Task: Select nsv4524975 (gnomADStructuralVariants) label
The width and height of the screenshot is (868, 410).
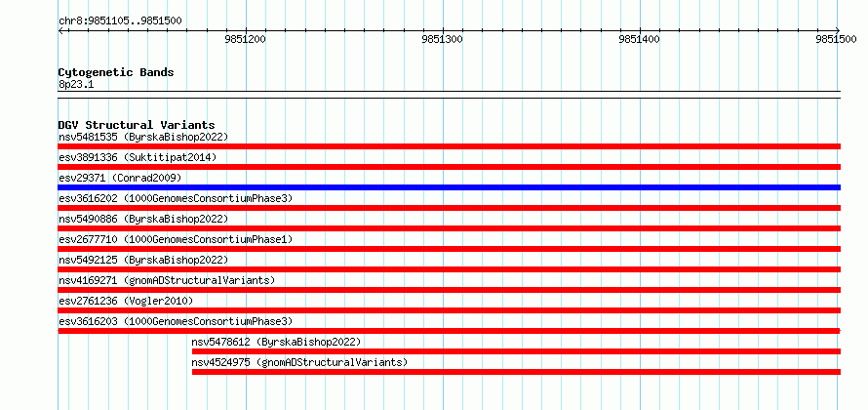Action: click(299, 362)
